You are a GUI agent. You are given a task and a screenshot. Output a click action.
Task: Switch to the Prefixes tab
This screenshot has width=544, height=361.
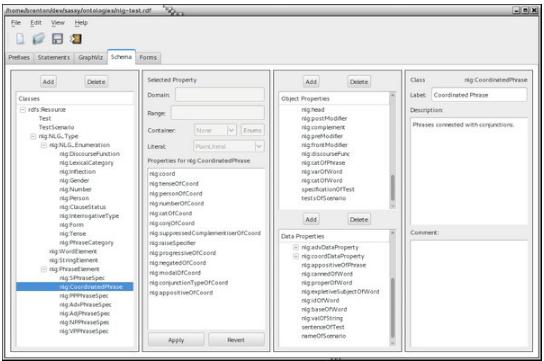click(x=19, y=58)
